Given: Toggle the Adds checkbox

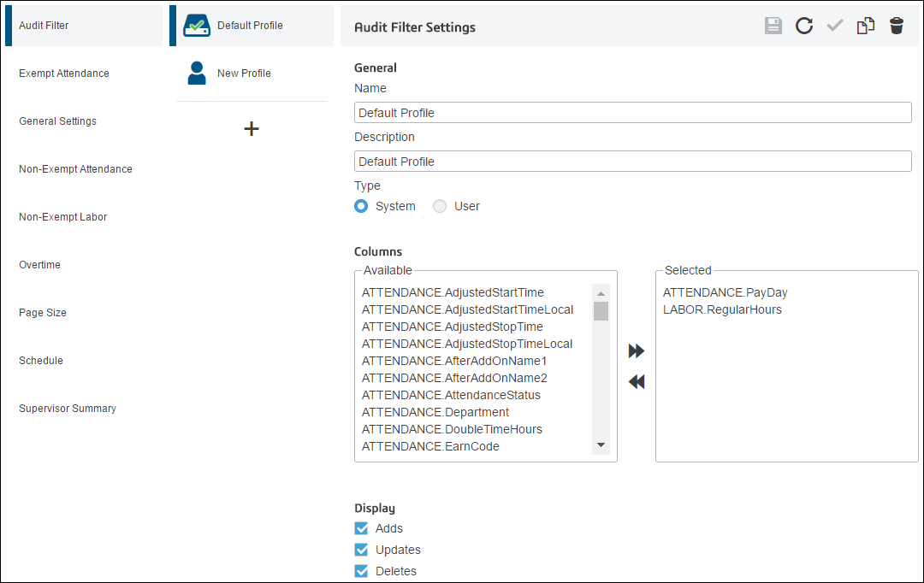Looking at the screenshot, I should pyautogui.click(x=361, y=528).
